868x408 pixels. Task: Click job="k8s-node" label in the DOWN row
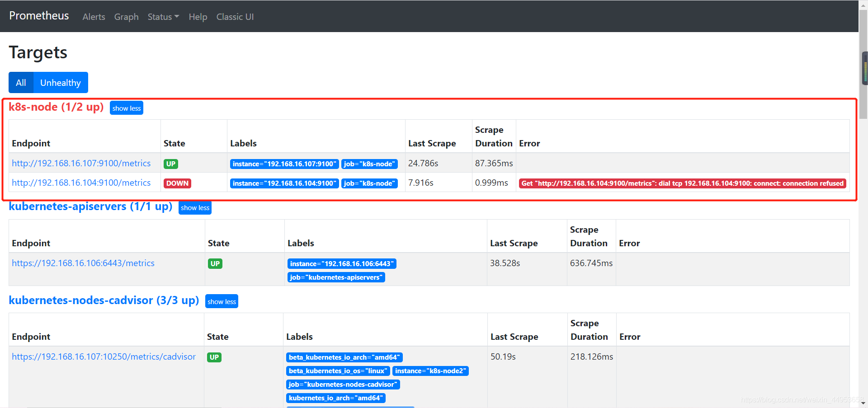(x=369, y=183)
